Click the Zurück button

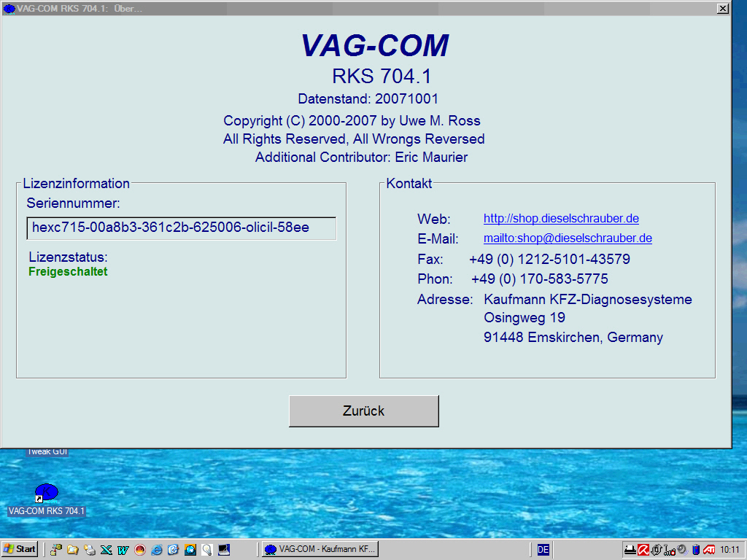pyautogui.click(x=363, y=411)
